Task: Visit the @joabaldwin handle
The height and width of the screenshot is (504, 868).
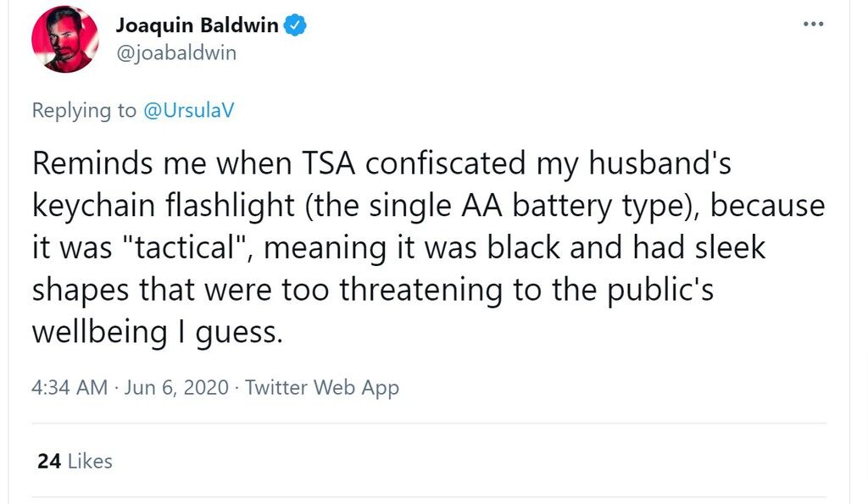Action: click(x=176, y=53)
